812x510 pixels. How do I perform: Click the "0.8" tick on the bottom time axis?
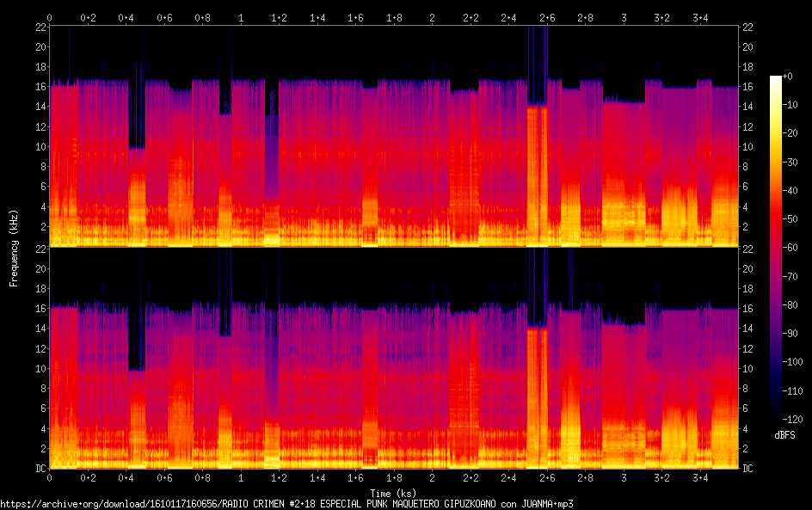click(x=202, y=478)
